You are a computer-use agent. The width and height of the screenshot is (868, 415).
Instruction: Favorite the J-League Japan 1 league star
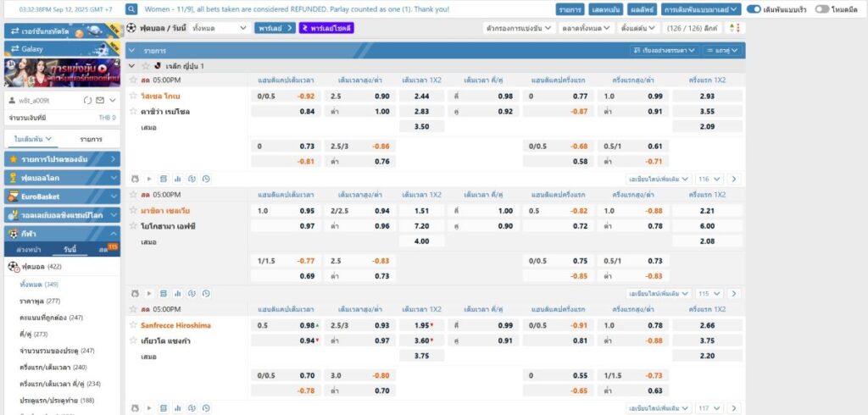click(x=144, y=66)
